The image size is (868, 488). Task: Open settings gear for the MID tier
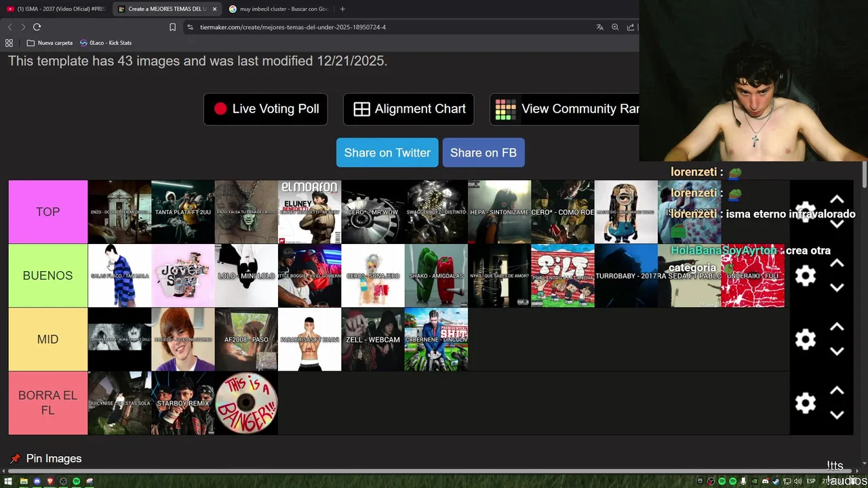click(805, 340)
